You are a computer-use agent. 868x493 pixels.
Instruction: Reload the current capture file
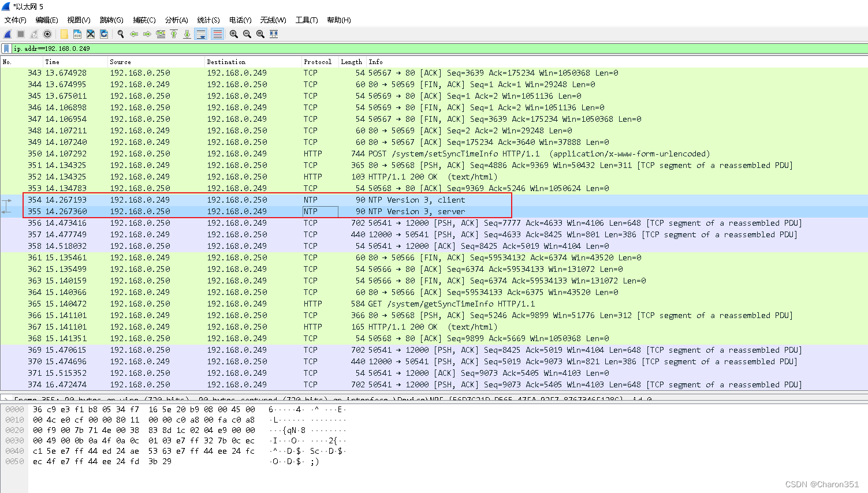(104, 34)
